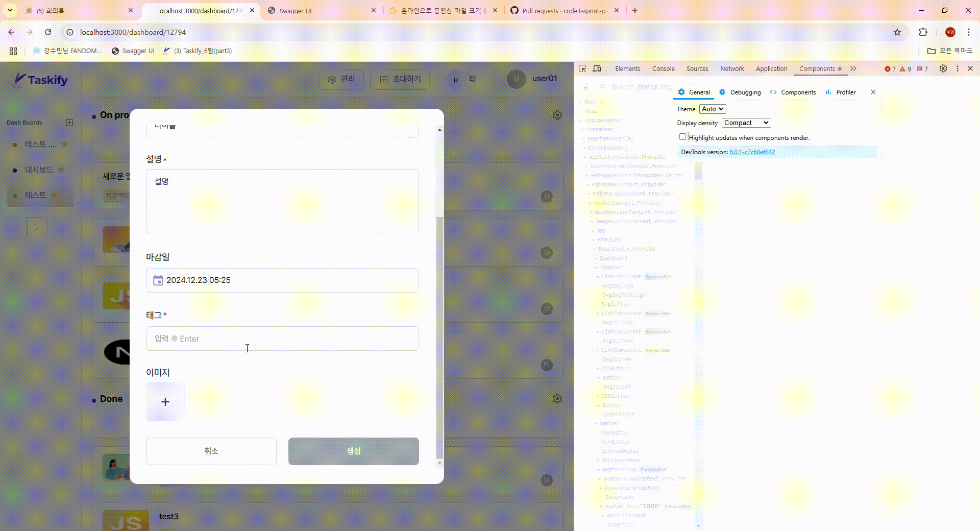The image size is (980, 531).
Task: Switch to the Components settings tab
Action: (x=793, y=92)
